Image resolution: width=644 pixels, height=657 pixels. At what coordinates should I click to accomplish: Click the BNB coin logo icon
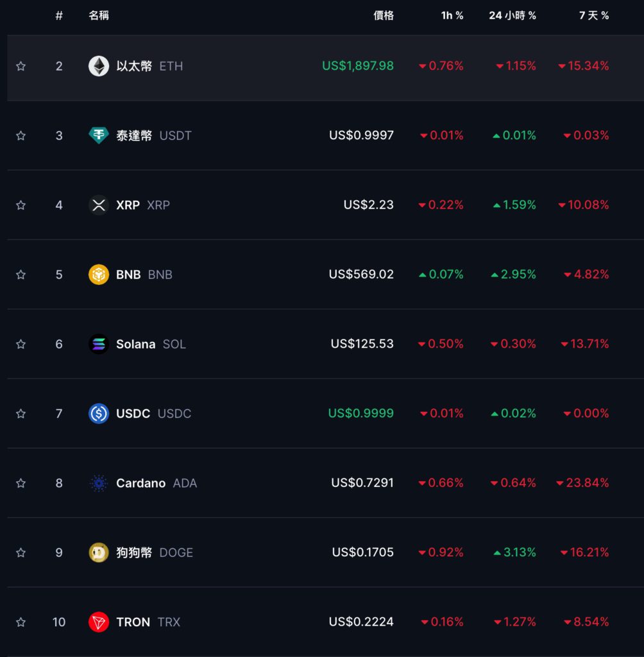[99, 275]
